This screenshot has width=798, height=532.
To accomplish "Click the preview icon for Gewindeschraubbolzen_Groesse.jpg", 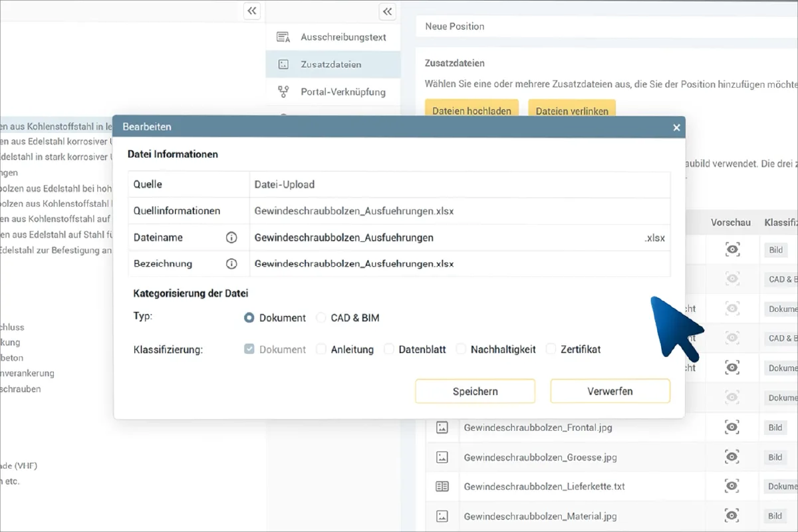I will click(731, 457).
